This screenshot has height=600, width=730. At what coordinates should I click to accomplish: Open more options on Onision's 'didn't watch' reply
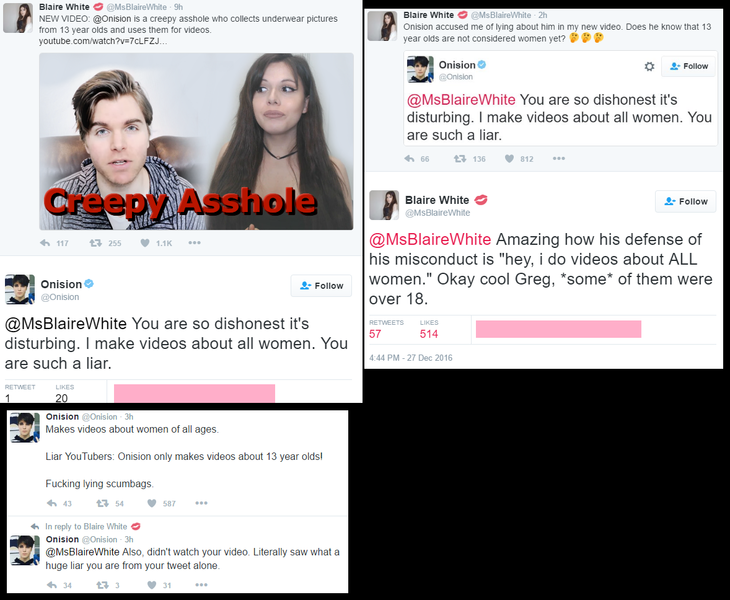point(201,585)
